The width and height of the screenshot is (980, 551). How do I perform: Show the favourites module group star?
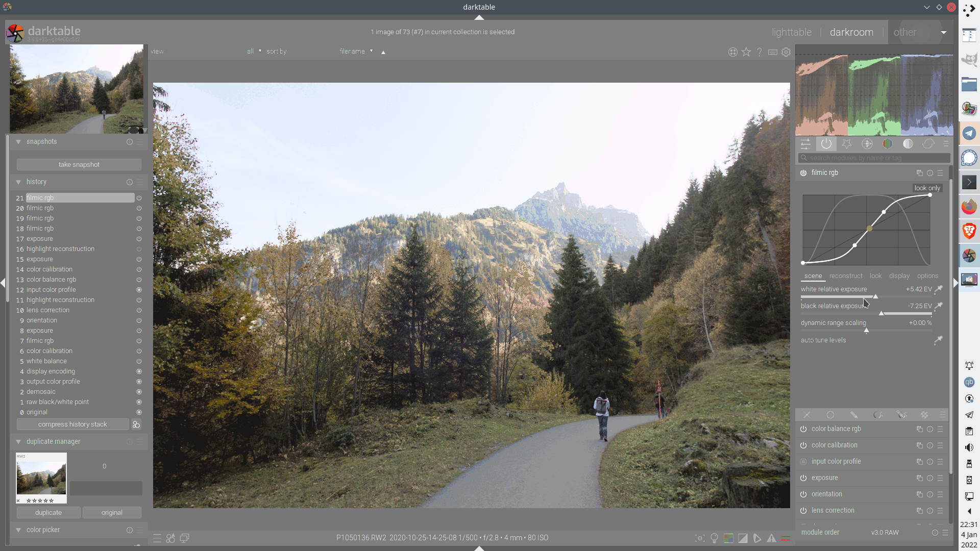847,144
